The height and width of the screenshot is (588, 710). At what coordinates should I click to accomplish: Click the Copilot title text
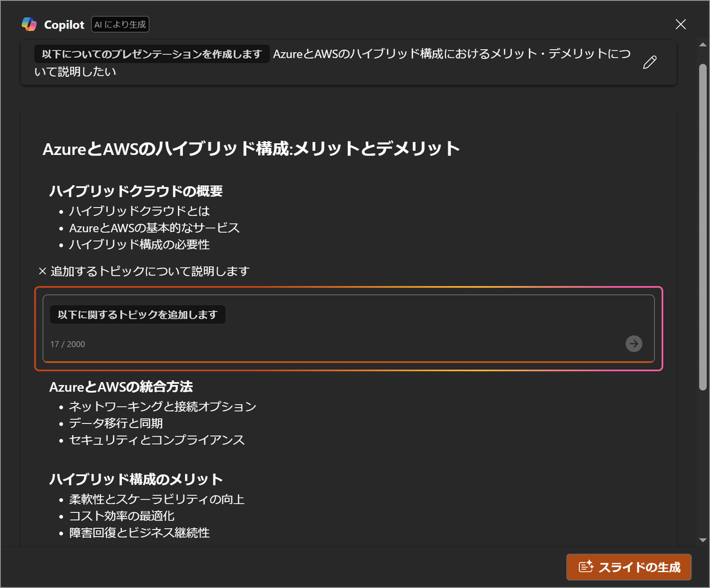pyautogui.click(x=65, y=25)
